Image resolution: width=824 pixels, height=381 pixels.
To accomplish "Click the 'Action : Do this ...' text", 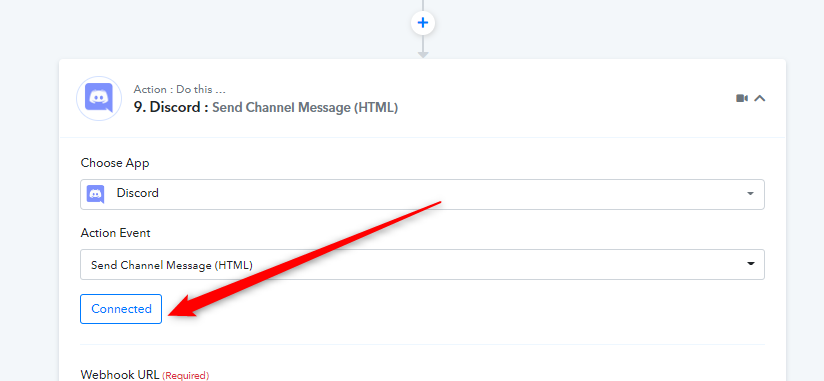I will coord(180,89).
